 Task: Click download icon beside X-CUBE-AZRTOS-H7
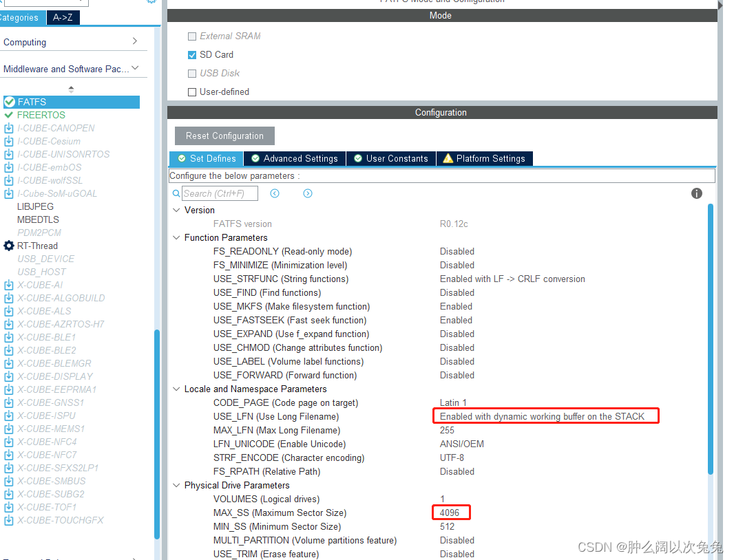(8, 324)
